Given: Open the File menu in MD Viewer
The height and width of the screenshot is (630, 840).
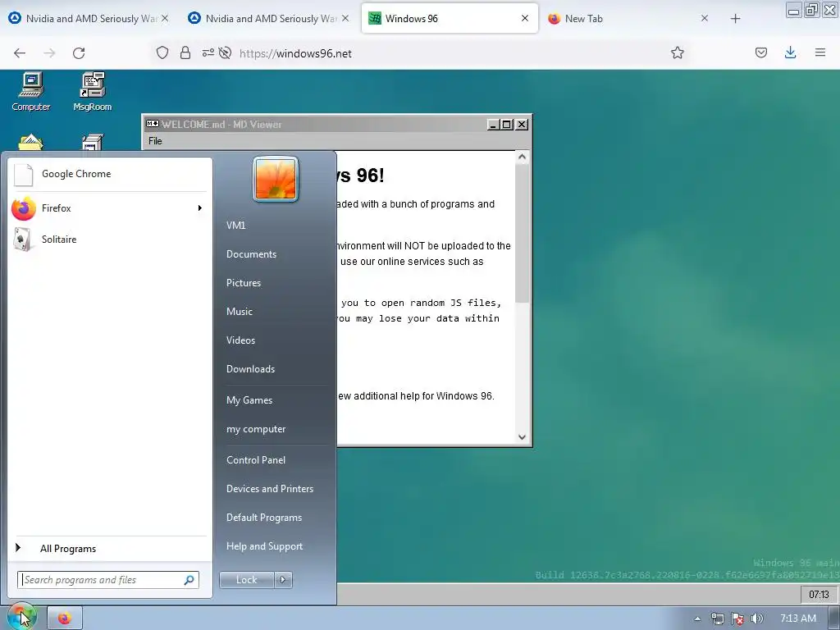Looking at the screenshot, I should [x=155, y=141].
